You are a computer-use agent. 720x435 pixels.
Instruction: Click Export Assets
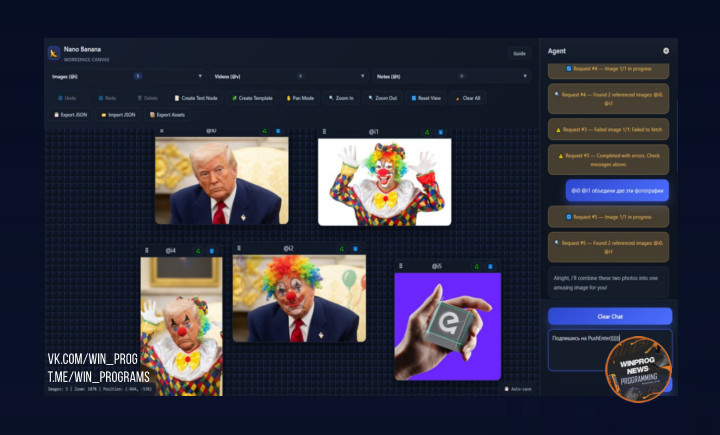click(167, 115)
